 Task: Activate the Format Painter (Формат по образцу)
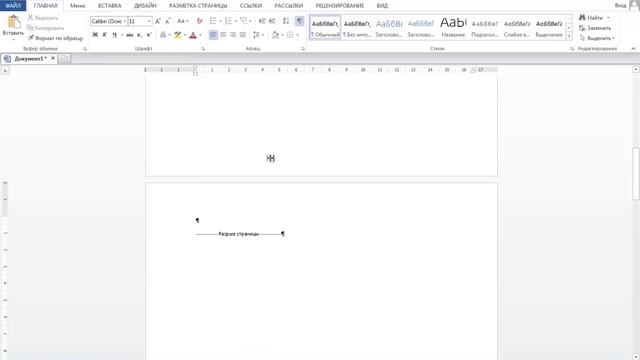[56, 38]
